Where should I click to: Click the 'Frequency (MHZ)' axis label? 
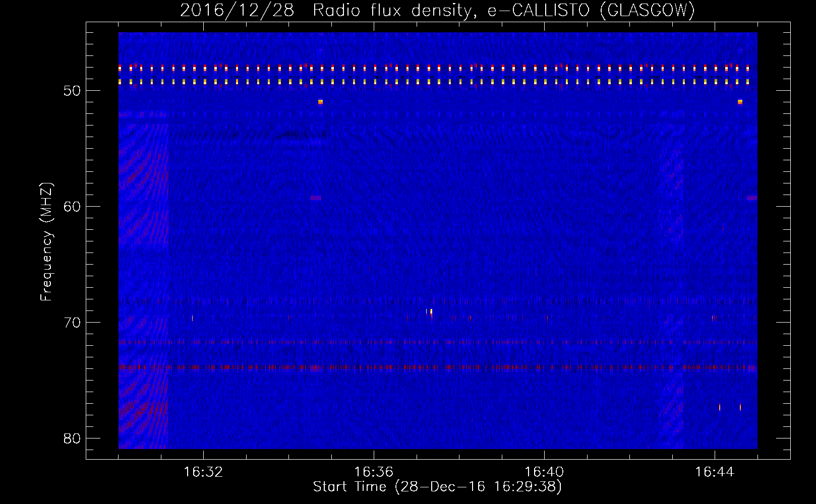pyautogui.click(x=46, y=242)
